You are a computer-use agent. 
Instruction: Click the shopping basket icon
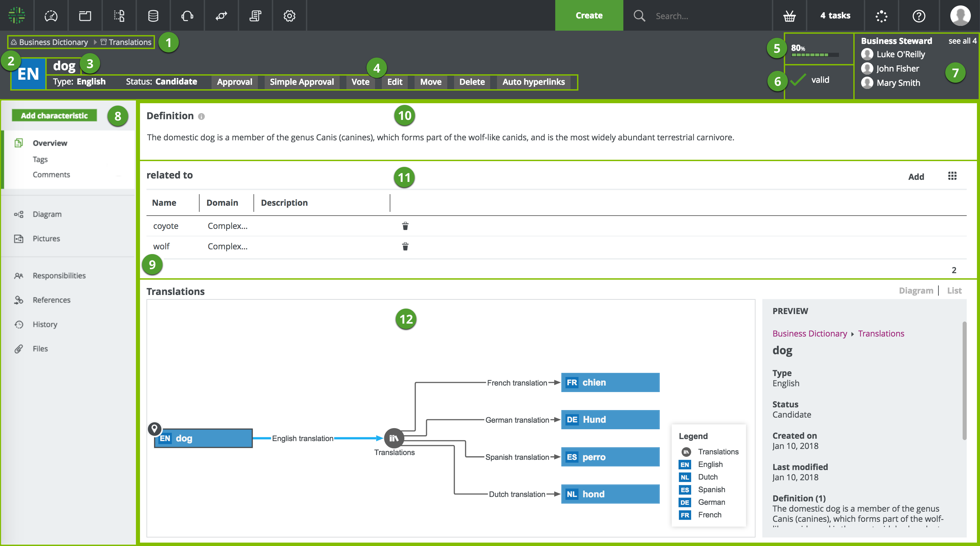point(789,16)
